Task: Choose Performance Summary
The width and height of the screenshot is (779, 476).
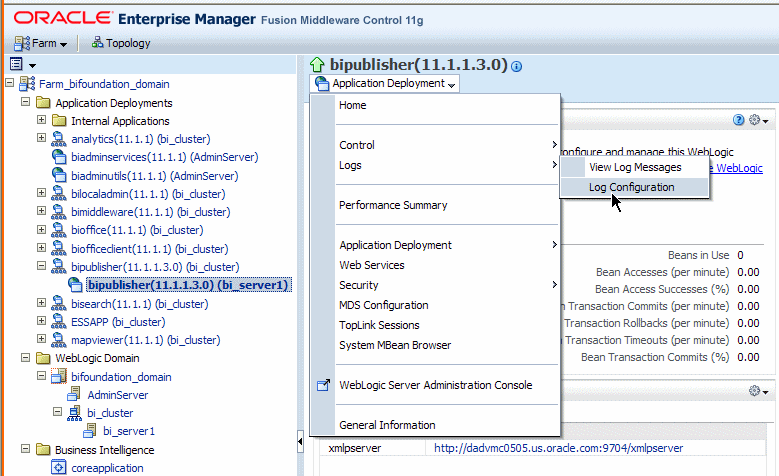Action: click(x=393, y=205)
